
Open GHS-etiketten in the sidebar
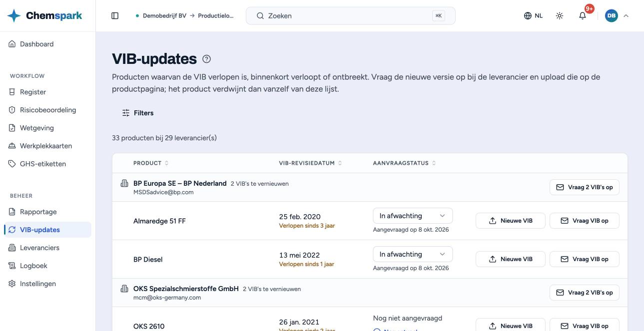47,164
